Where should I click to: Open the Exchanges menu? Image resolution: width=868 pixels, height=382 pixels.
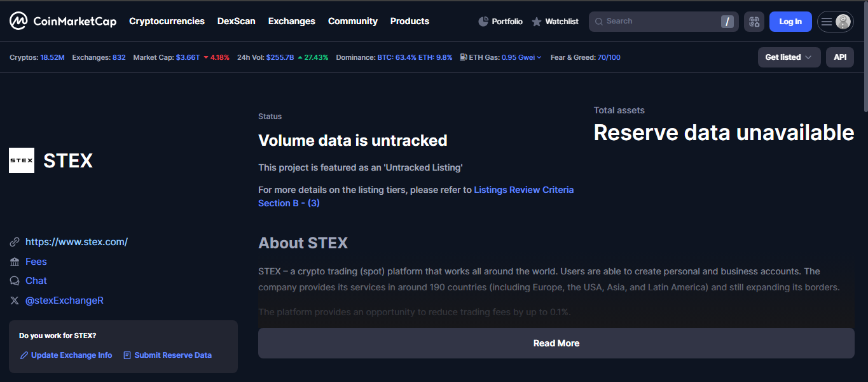[292, 21]
